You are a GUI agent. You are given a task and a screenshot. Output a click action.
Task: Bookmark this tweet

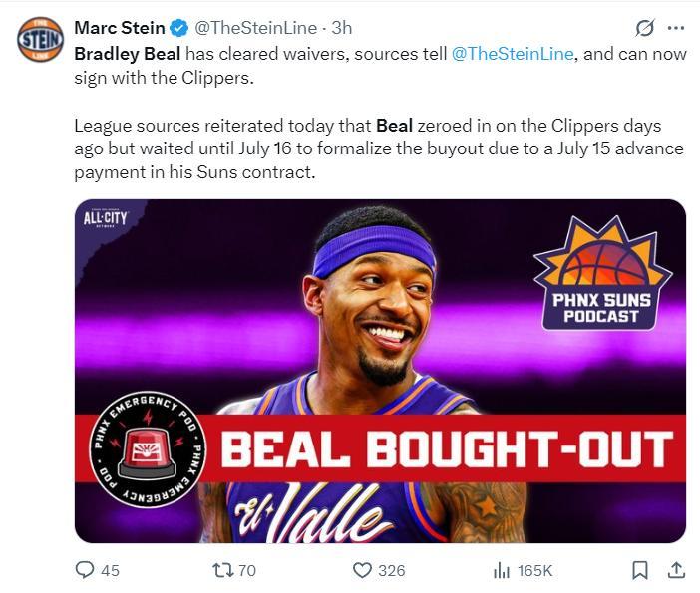tap(640, 570)
